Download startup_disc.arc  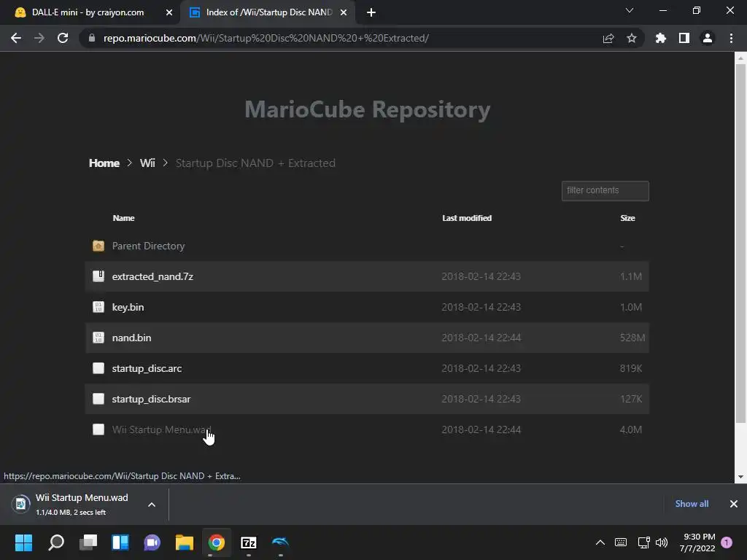click(x=147, y=368)
